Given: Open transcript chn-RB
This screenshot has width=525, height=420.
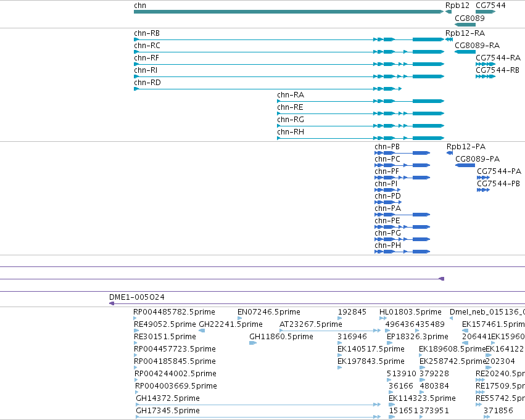Looking at the screenshot, I should [x=147, y=33].
